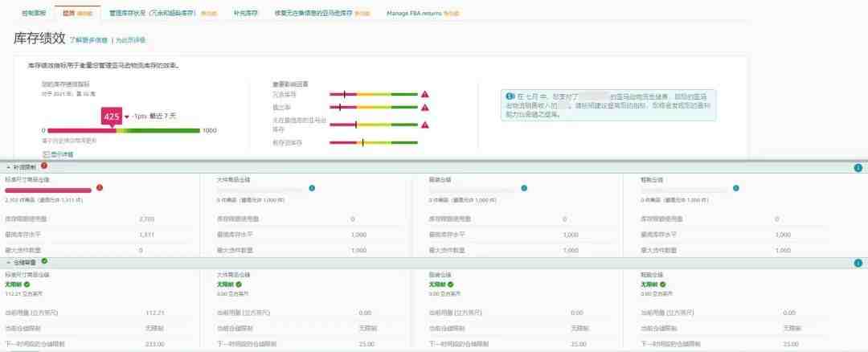Click the info icon beside the 鞋靴仓储 restock bar
This screenshot has width=868, height=352.
[735, 188]
